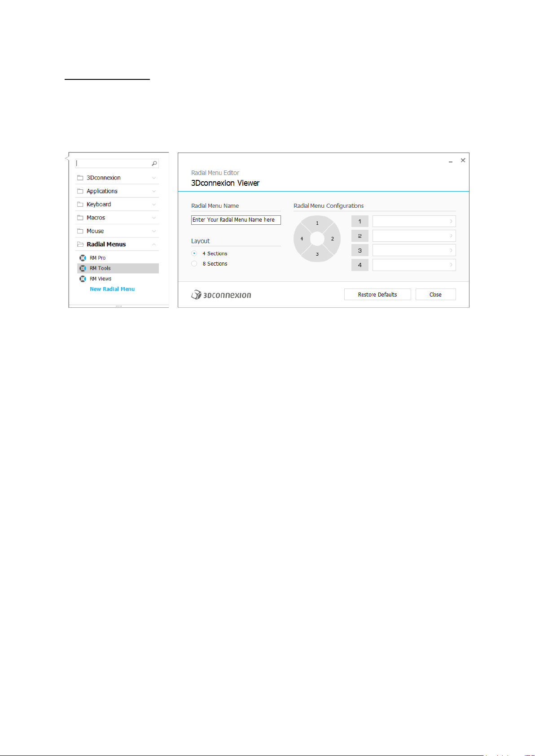The height and width of the screenshot is (756, 535).
Task: Click the resize grip below the command list
Action: coord(119,306)
